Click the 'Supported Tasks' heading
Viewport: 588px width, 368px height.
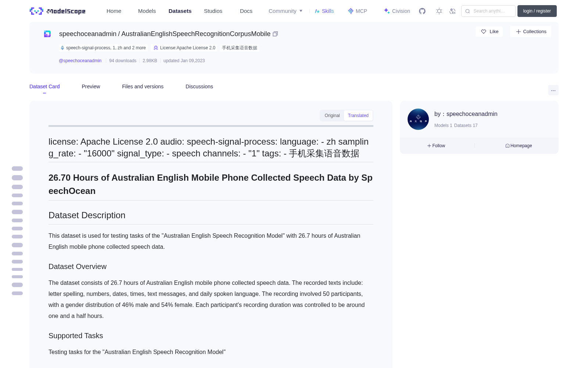pyautogui.click(x=76, y=336)
